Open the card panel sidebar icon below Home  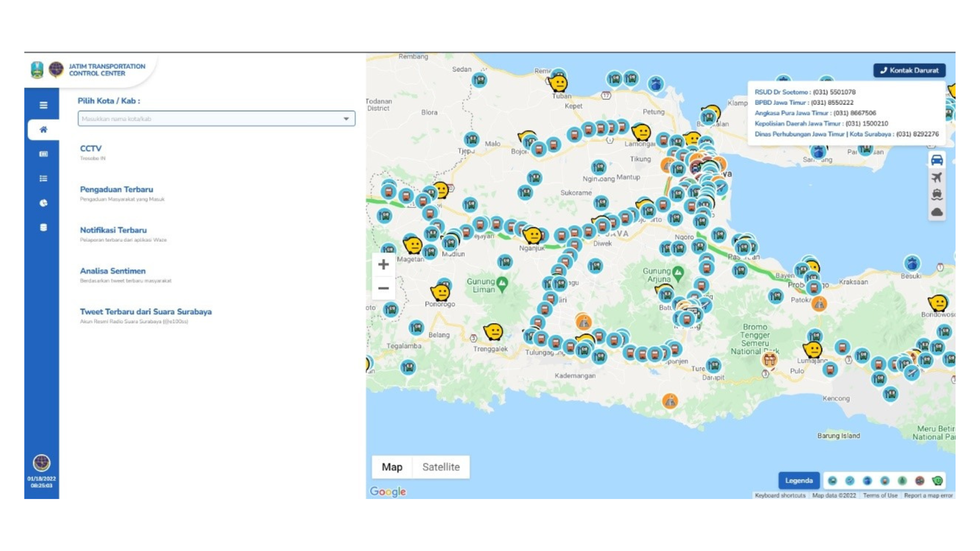pos(43,154)
